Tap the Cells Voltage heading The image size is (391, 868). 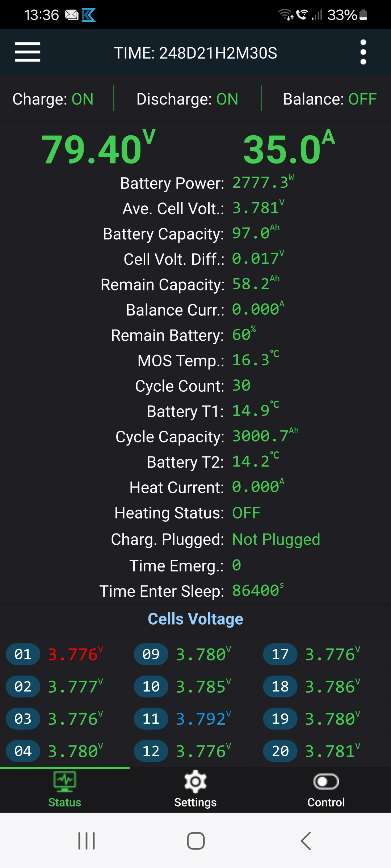point(195,619)
